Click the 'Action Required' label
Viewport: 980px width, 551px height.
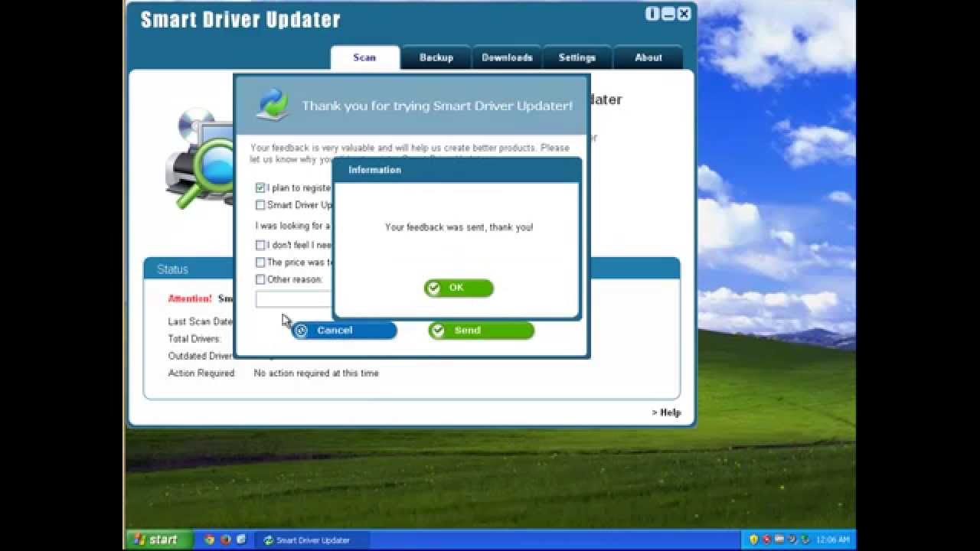(x=201, y=373)
